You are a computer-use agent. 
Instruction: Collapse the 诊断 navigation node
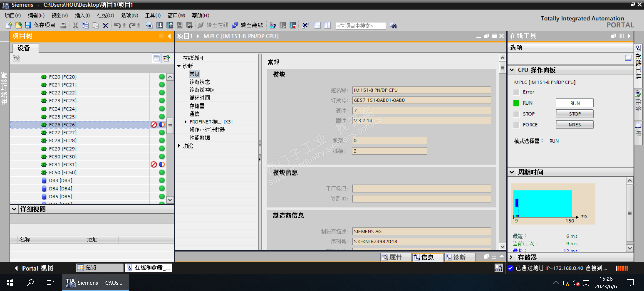179,66
